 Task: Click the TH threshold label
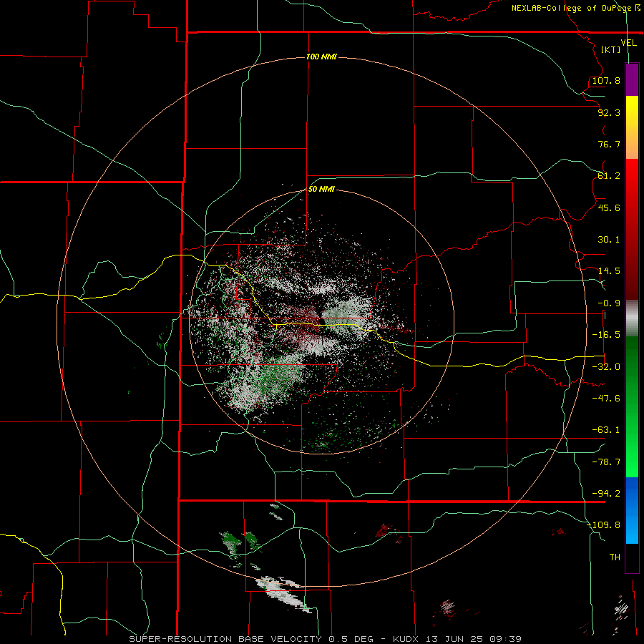tap(615, 557)
